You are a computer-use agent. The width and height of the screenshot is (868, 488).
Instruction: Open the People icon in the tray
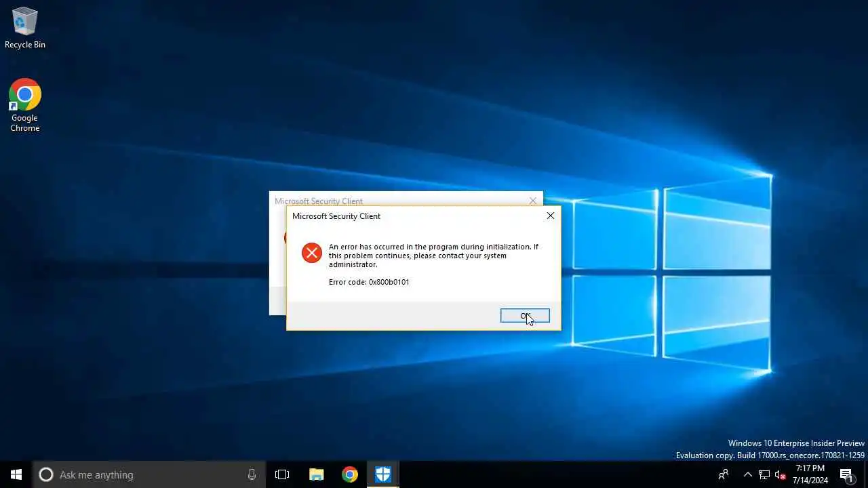point(724,474)
